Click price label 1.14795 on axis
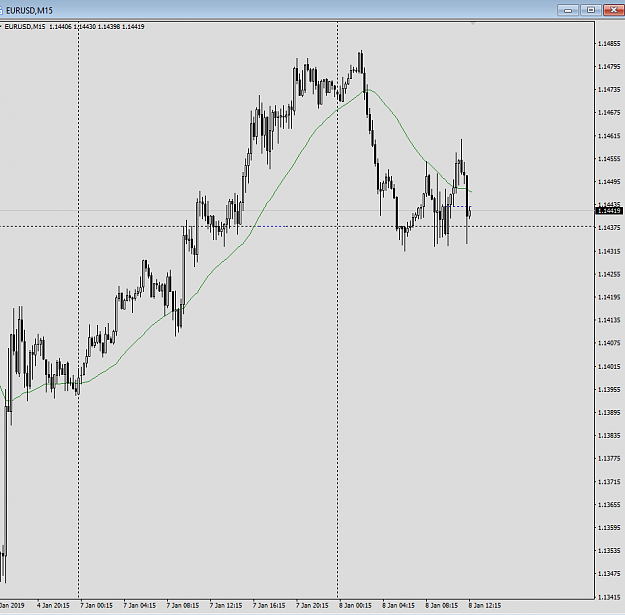625x615 pixels. pos(609,67)
